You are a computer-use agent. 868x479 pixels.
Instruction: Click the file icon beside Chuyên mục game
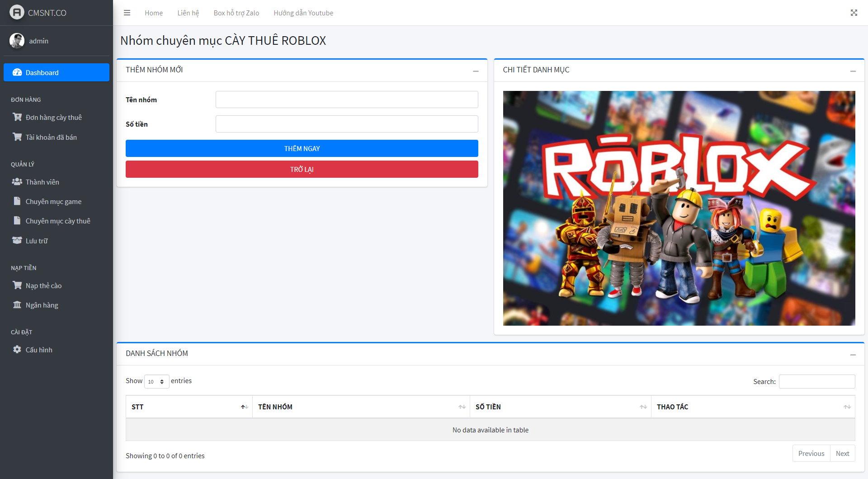[x=17, y=201]
